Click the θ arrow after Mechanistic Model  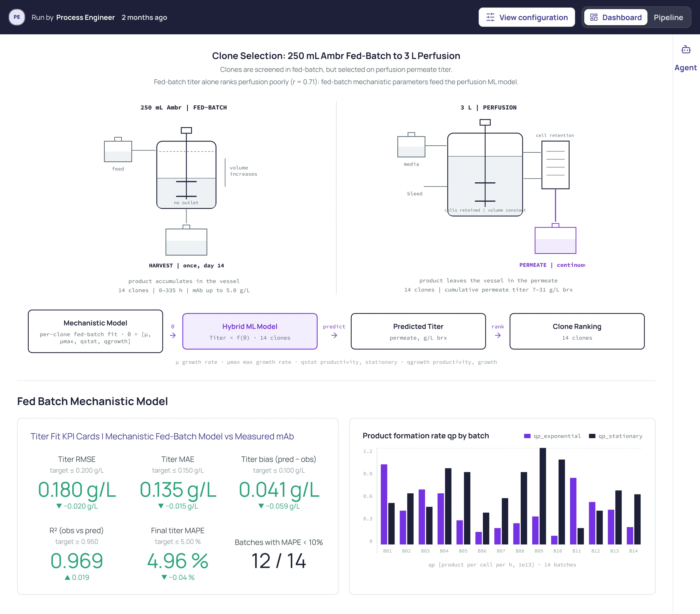click(x=173, y=335)
